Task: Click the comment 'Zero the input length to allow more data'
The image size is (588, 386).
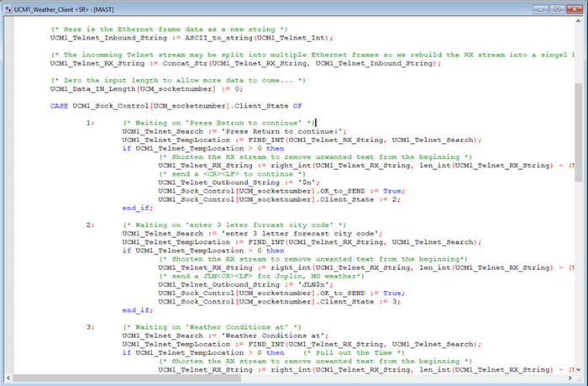Action: (x=178, y=81)
